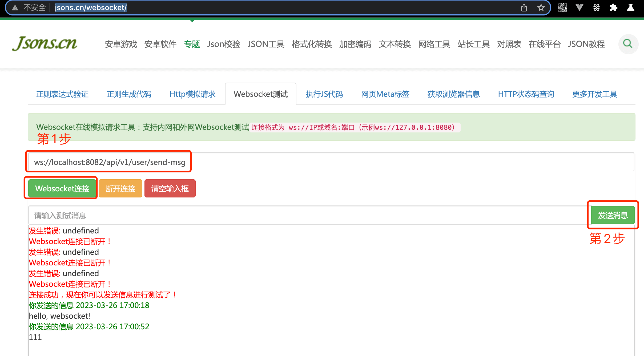Click the test message input field

click(x=309, y=215)
